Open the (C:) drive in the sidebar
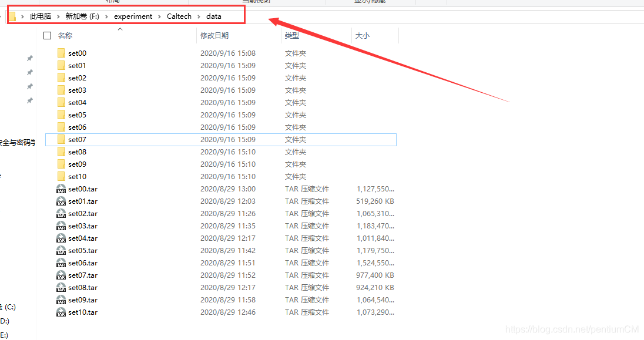The width and height of the screenshot is (644, 340). click(8, 307)
